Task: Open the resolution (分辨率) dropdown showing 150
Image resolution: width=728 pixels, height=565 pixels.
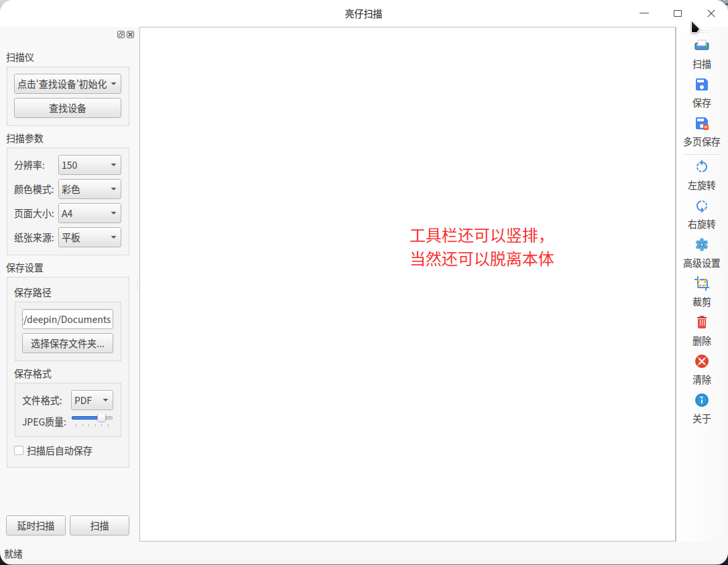Action: [x=90, y=166]
